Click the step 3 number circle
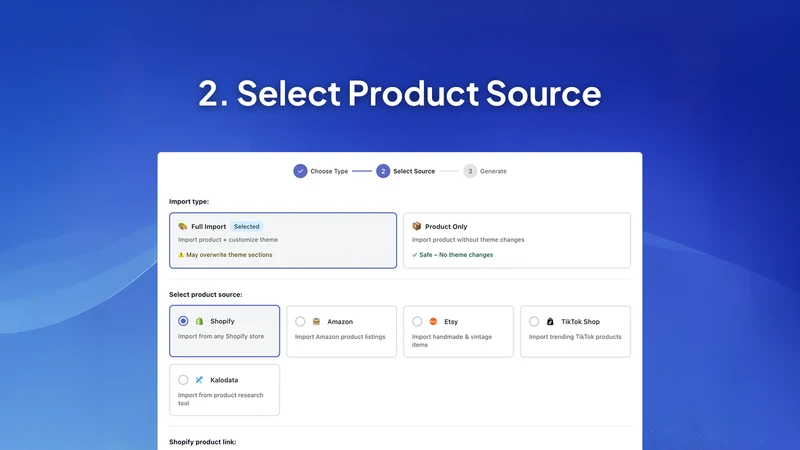This screenshot has width=800, height=450. (470, 171)
